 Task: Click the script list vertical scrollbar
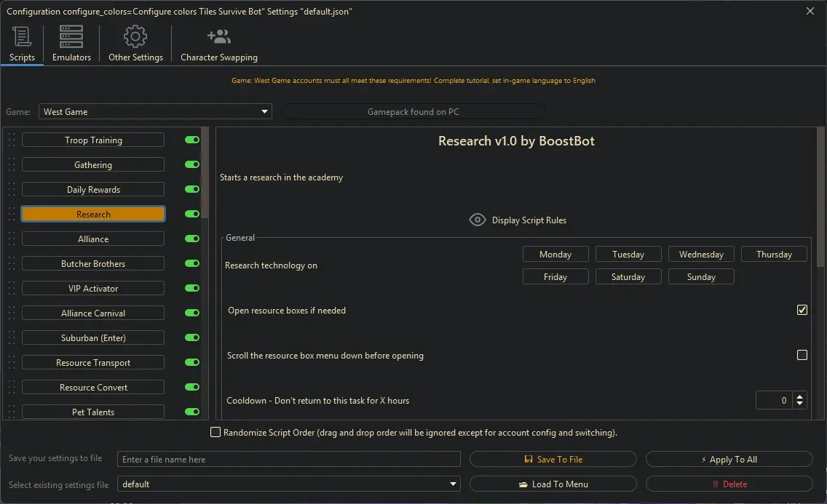coord(205,175)
